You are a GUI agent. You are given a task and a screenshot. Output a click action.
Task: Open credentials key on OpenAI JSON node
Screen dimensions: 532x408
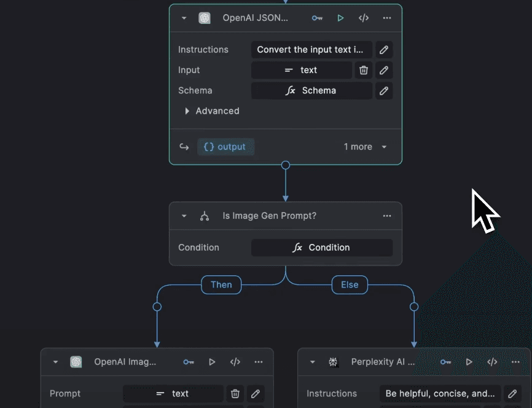pos(317,18)
